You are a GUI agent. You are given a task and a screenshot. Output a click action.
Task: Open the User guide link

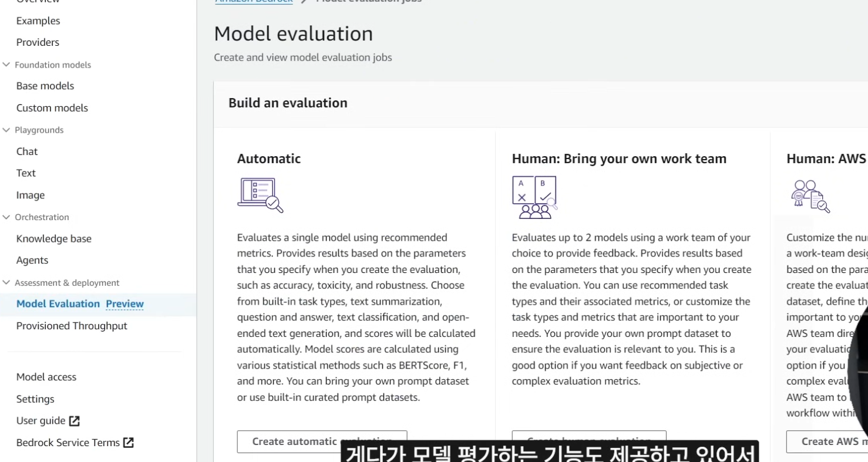41,420
